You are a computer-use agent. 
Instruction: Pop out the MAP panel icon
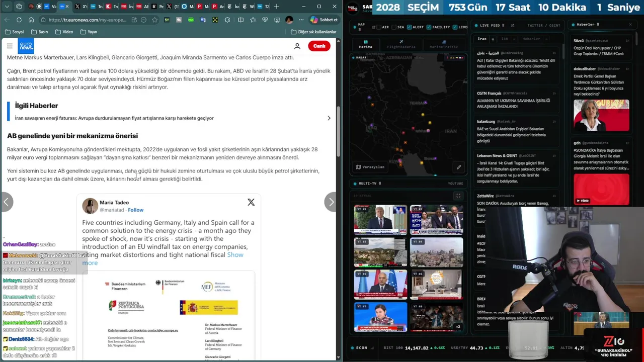(x=373, y=27)
